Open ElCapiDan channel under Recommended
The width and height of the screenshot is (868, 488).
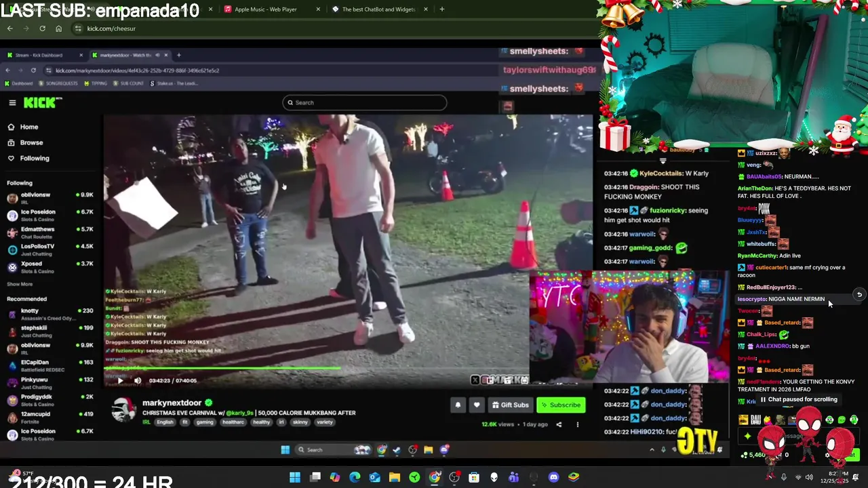50,365
